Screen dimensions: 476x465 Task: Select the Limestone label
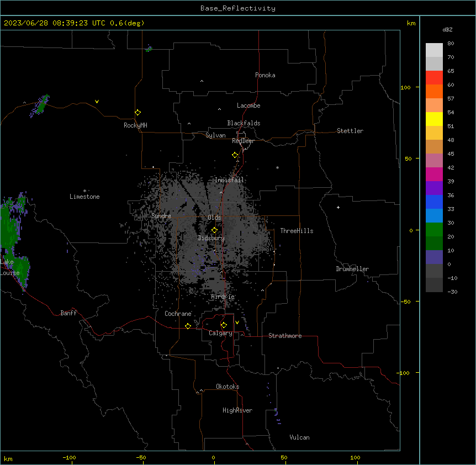tap(84, 197)
